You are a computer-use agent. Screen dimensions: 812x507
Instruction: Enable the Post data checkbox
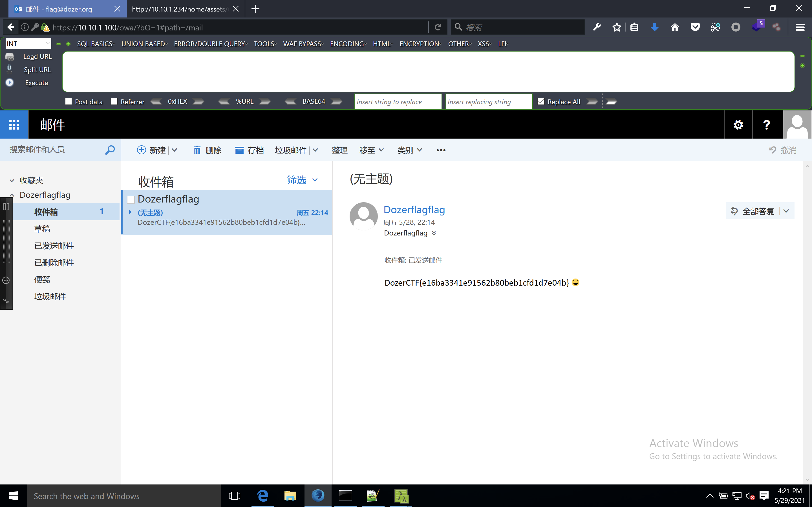point(69,101)
